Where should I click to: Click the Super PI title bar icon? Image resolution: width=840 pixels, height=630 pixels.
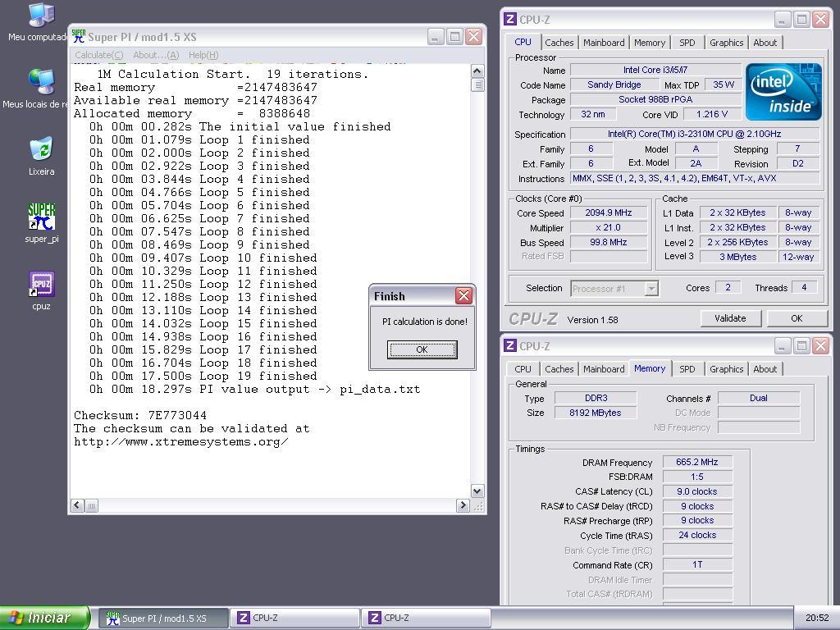tap(78, 36)
